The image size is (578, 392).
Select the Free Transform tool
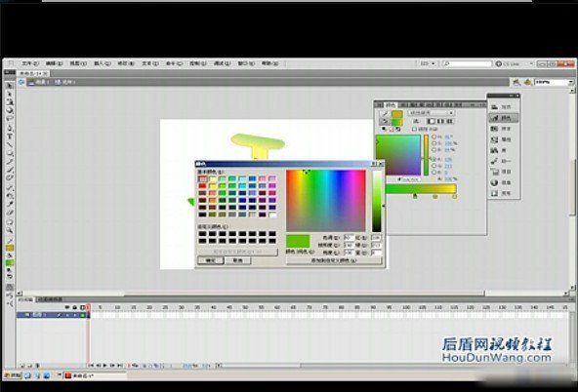11,102
